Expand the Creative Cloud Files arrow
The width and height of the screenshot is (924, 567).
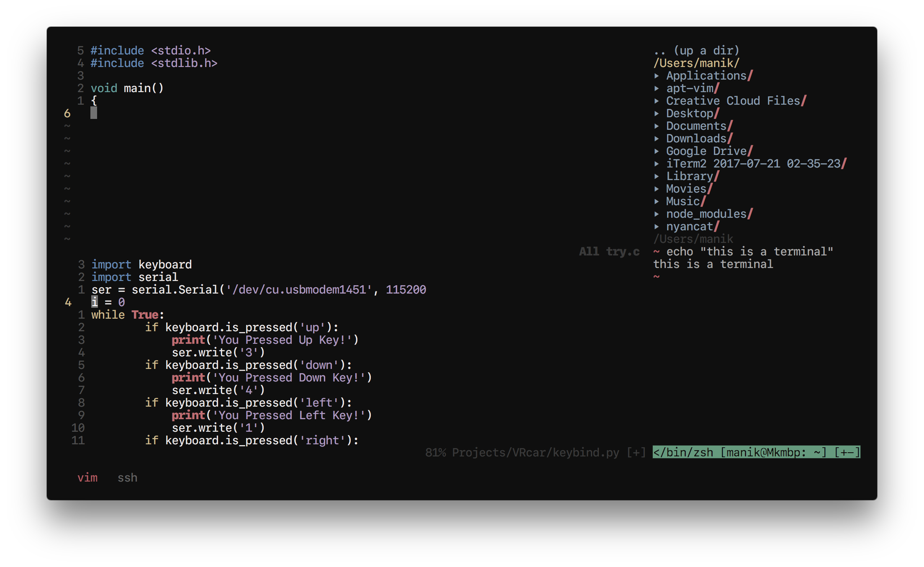(x=657, y=101)
